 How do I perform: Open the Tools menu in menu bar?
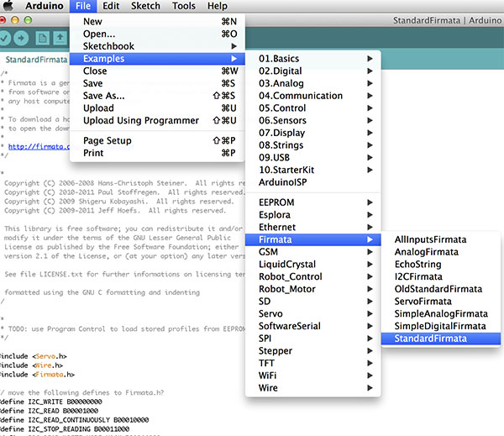point(183,6)
